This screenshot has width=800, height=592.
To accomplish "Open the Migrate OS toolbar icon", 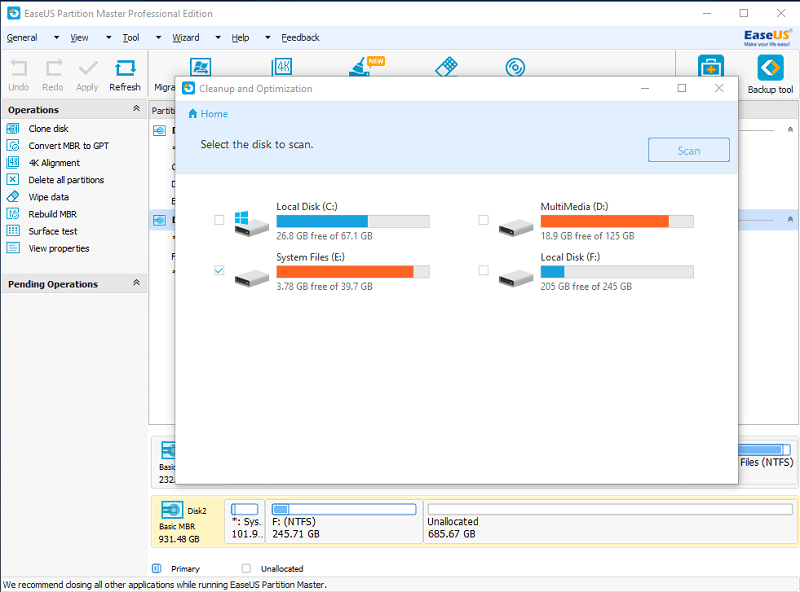I will [200, 67].
